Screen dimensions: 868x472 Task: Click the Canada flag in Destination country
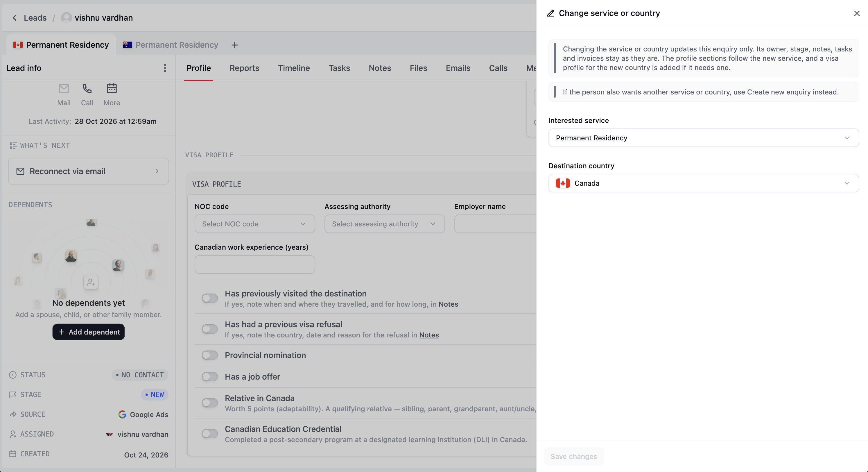pos(563,183)
